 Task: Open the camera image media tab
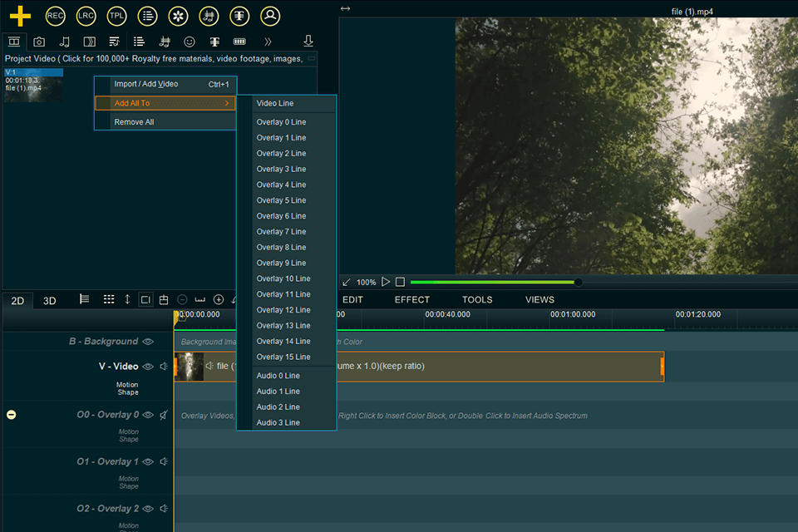(39, 42)
